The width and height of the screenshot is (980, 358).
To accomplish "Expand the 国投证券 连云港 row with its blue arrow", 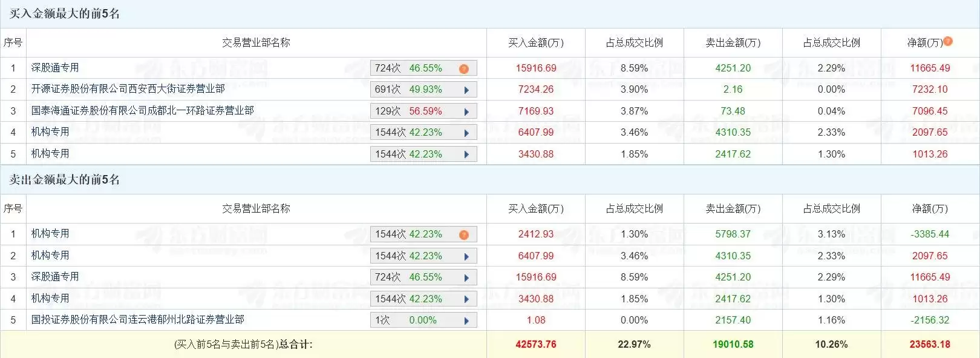I will pyautogui.click(x=466, y=320).
